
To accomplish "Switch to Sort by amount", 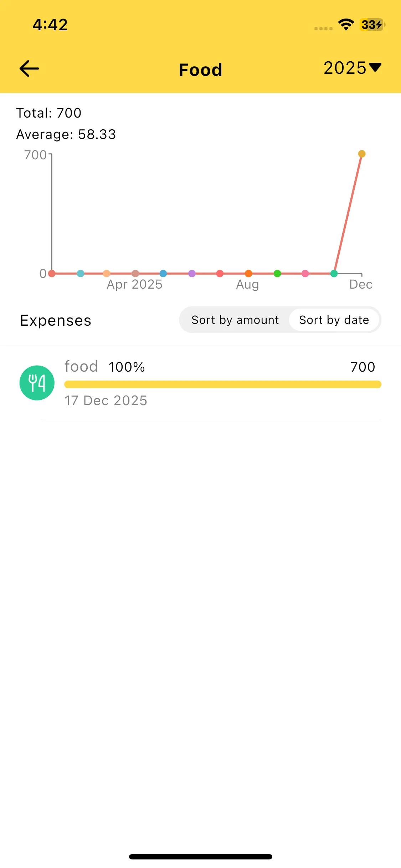I will tap(235, 320).
